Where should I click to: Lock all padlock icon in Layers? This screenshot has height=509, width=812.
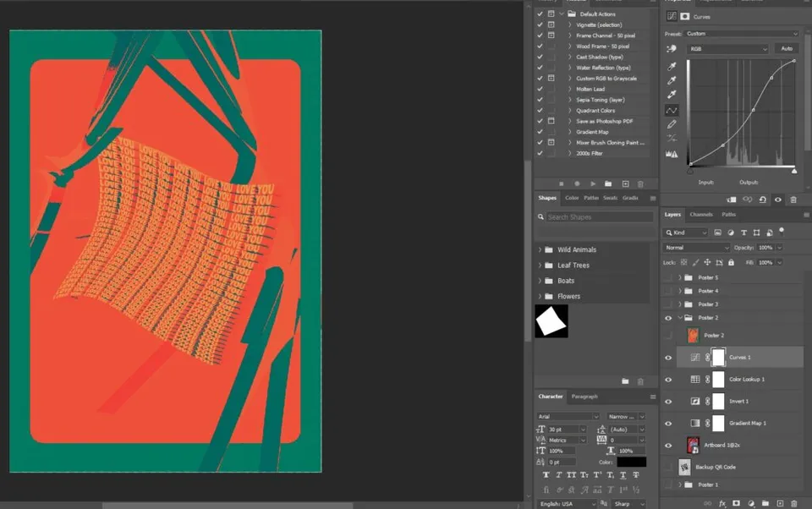(731, 262)
